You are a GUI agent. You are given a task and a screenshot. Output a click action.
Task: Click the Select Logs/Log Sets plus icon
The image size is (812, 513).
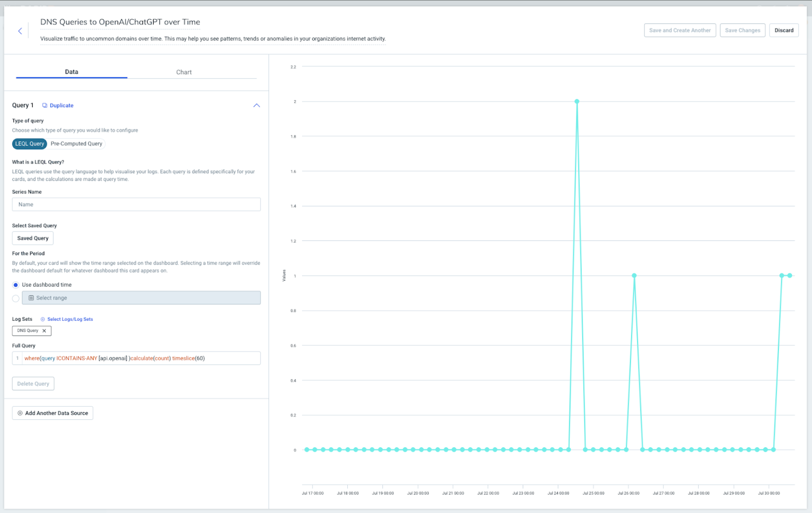[x=43, y=319]
